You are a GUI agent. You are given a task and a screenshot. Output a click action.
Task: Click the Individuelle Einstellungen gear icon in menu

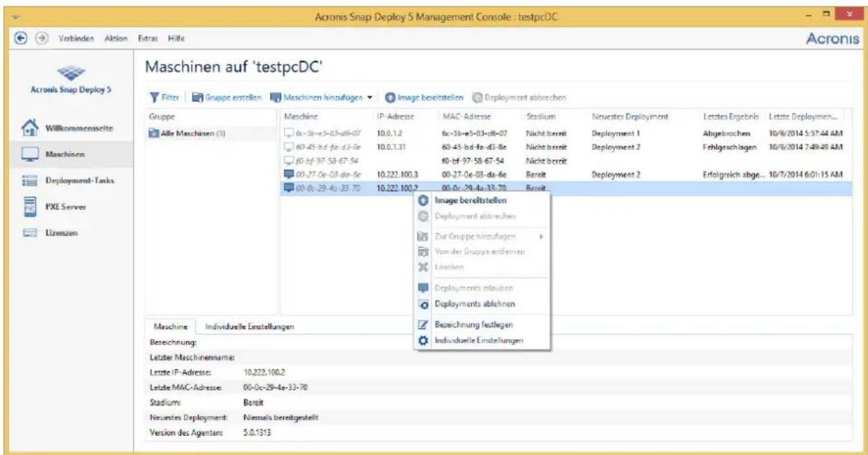[x=423, y=341]
